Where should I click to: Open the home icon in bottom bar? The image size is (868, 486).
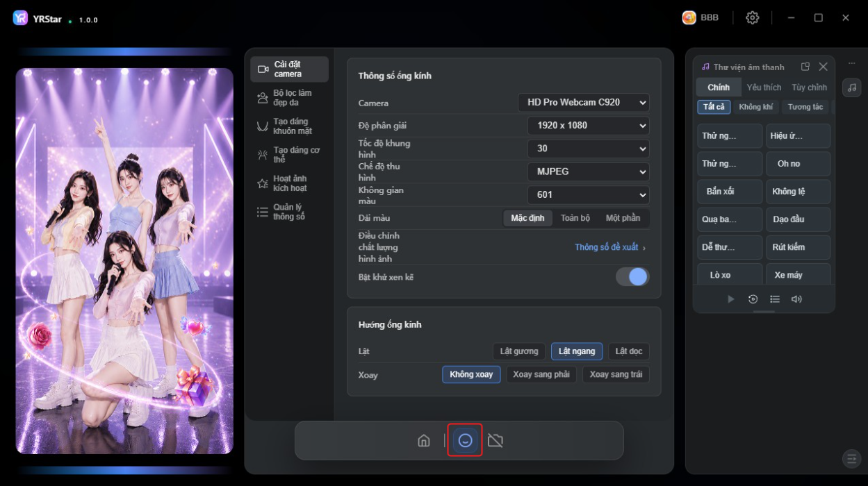(x=423, y=441)
